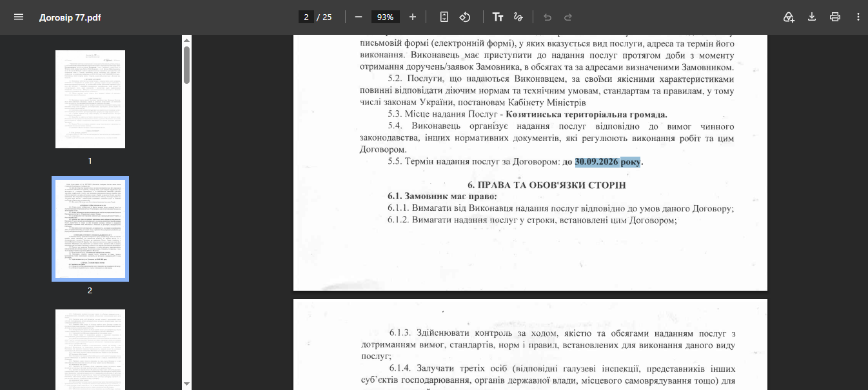This screenshot has height=390, width=868.
Task: Click the line starting with 5.2. Послуги
Action: click(x=560, y=79)
